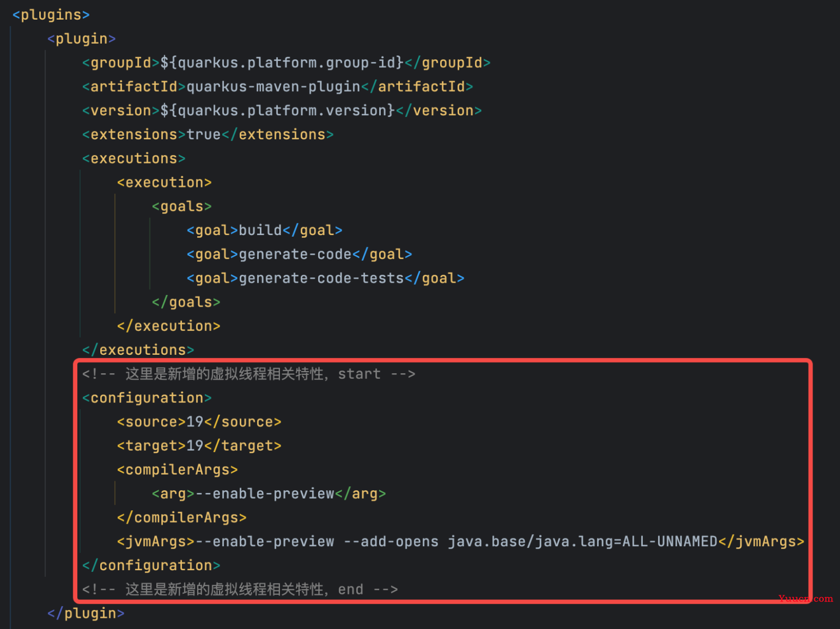Click the closing executions tag

click(138, 350)
